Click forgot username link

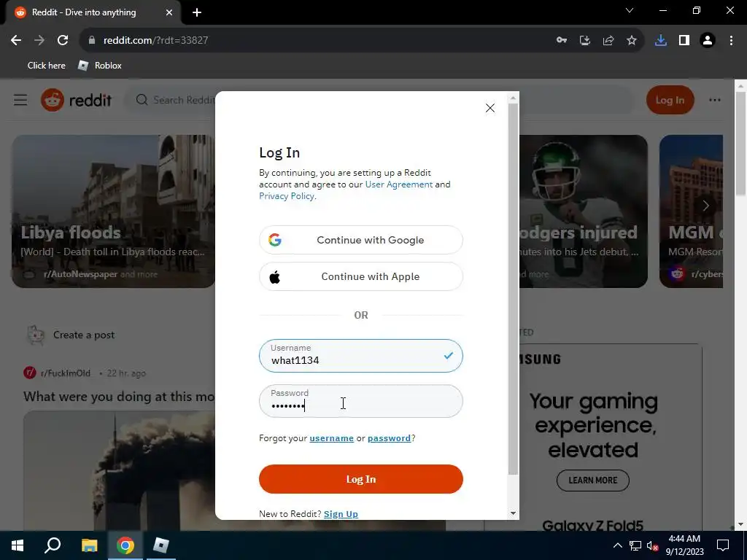point(332,438)
